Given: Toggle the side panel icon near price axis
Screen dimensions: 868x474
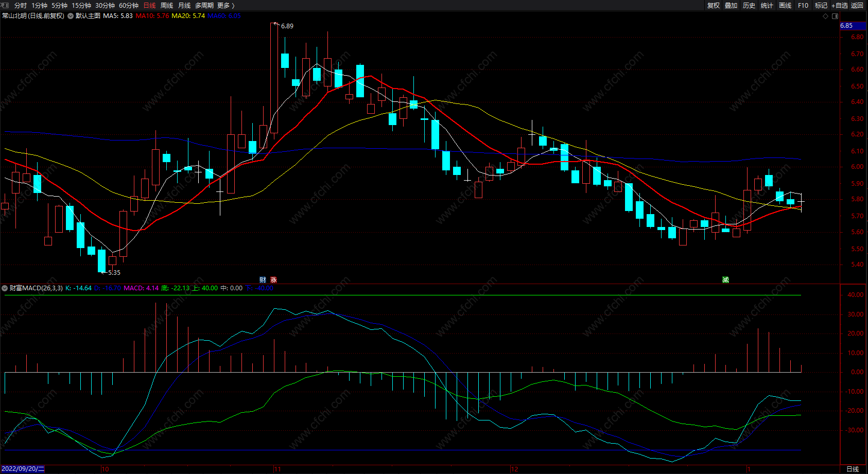Looking at the screenshot, I should point(835,16).
